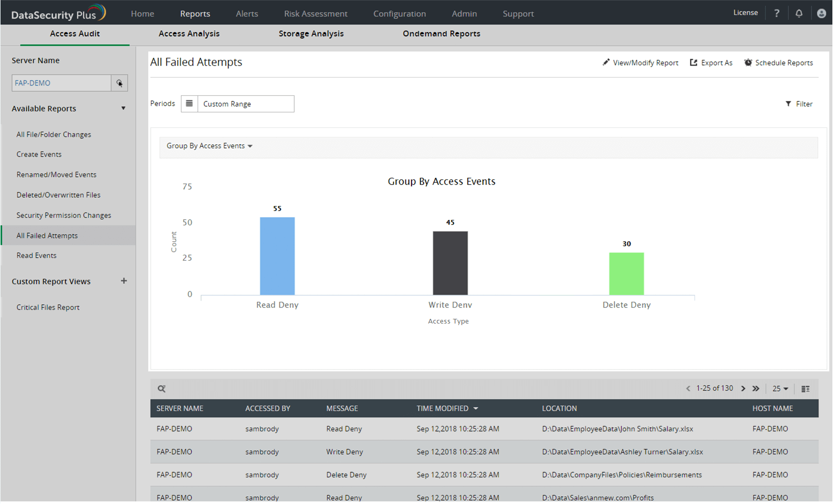Image resolution: width=835 pixels, height=504 pixels.
Task: Open the Reports menu
Action: pyautogui.click(x=196, y=14)
